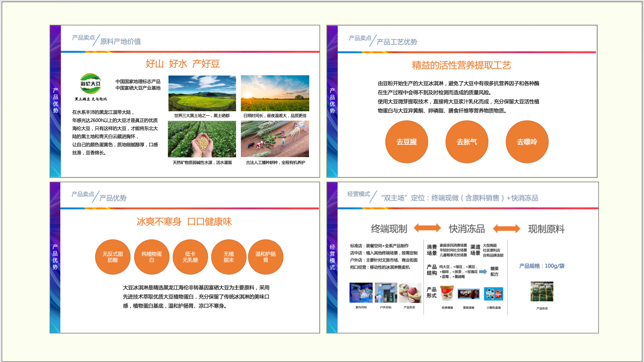644x362 pixels.
Task: Click the 低卡无乳糖 circle
Action: (x=190, y=257)
